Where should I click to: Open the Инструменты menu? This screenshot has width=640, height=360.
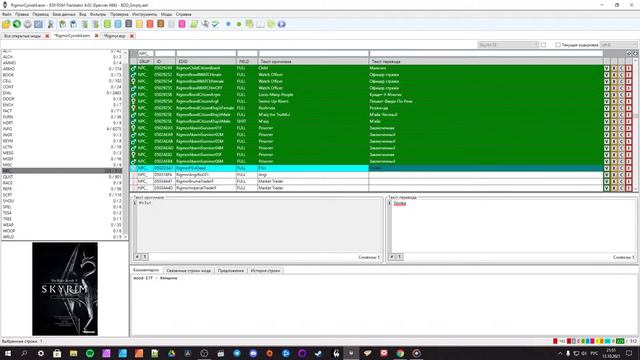coord(144,14)
